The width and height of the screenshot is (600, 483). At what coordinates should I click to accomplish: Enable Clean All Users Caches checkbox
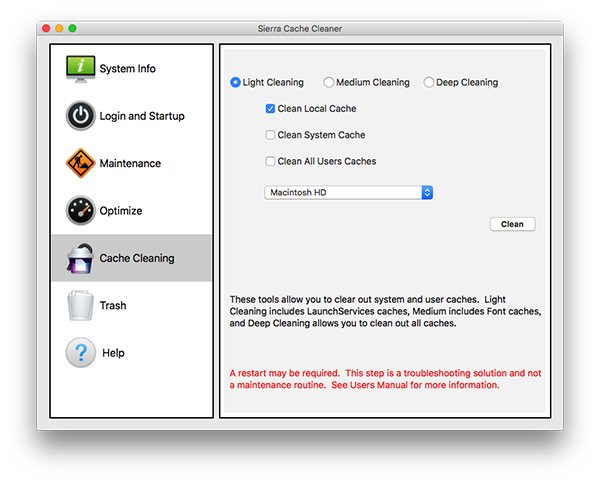(x=270, y=161)
